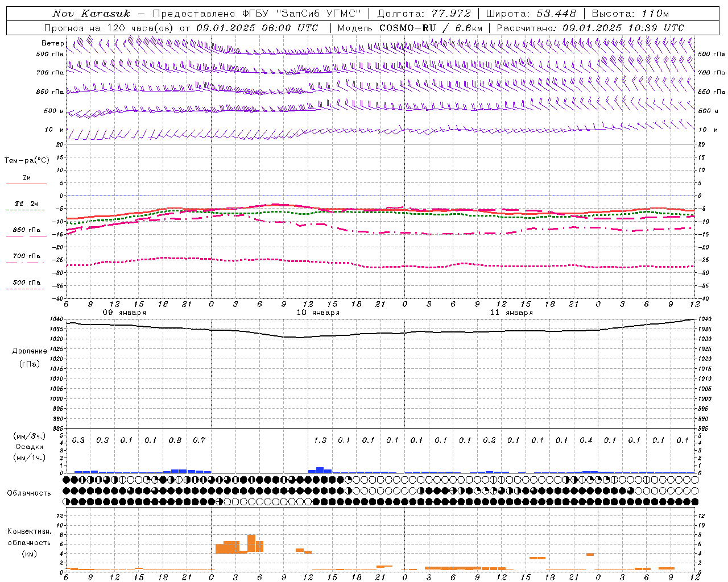The height and width of the screenshot is (582, 728).
Task: Click the (гПа) unit under Давление
Action: point(30,364)
